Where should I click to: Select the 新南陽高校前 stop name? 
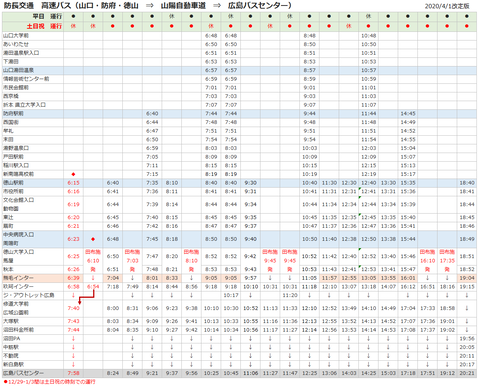tap(19, 174)
